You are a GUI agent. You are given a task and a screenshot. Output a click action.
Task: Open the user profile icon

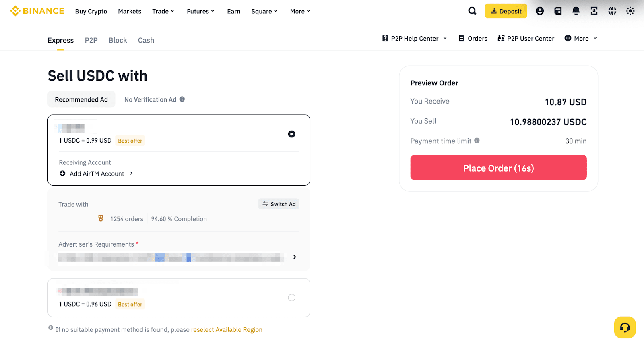click(x=540, y=11)
